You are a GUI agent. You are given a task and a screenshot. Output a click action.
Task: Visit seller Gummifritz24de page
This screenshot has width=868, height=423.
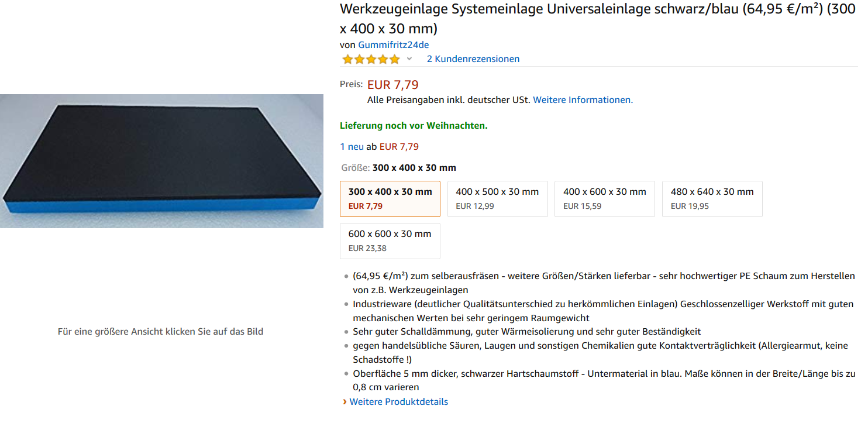pyautogui.click(x=393, y=44)
